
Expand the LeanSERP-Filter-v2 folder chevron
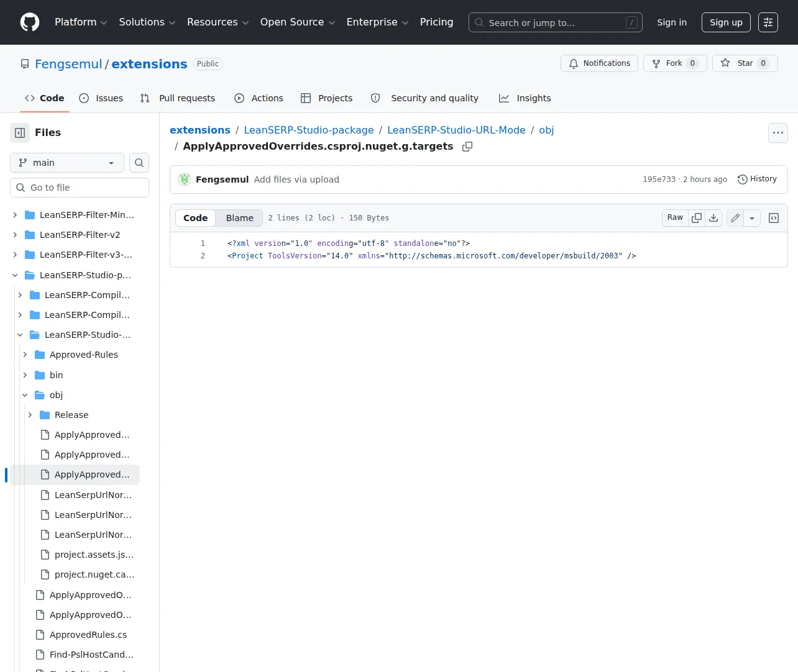pyautogui.click(x=15, y=235)
